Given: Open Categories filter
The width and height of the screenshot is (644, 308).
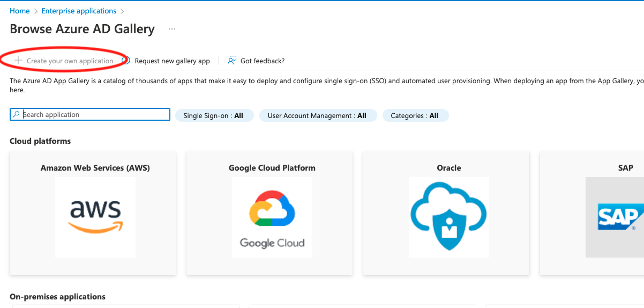Looking at the screenshot, I should point(415,115).
